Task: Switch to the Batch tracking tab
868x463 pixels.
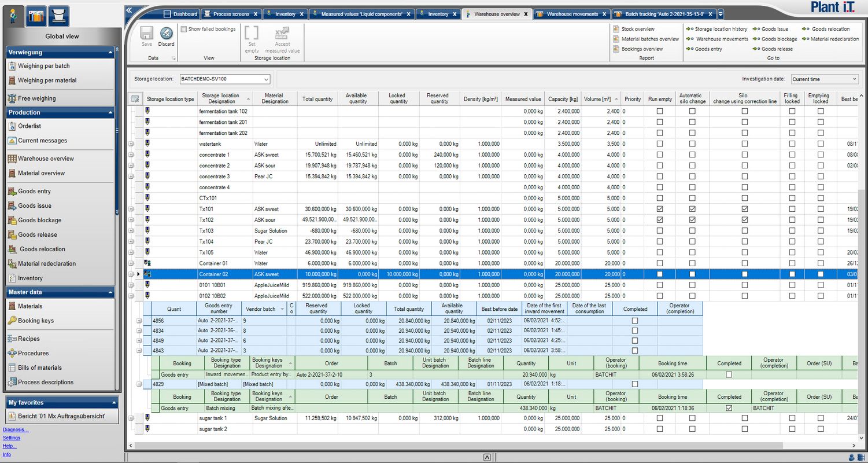Action: click(664, 14)
